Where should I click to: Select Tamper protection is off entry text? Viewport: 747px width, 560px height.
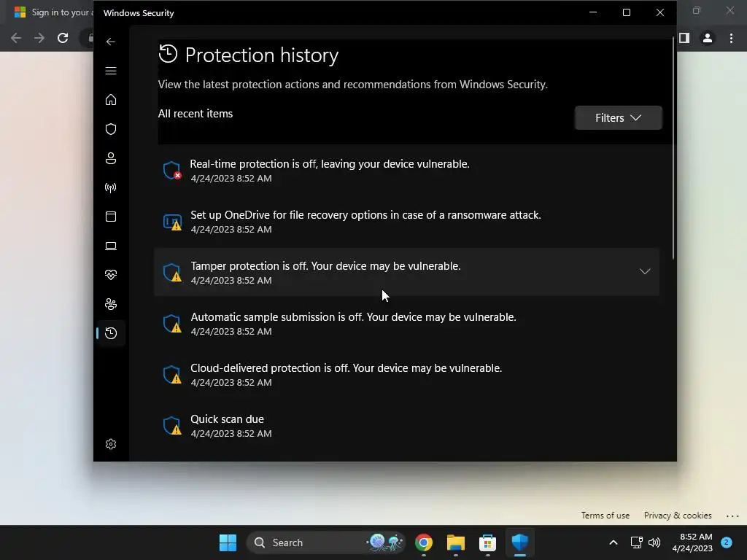(x=325, y=265)
